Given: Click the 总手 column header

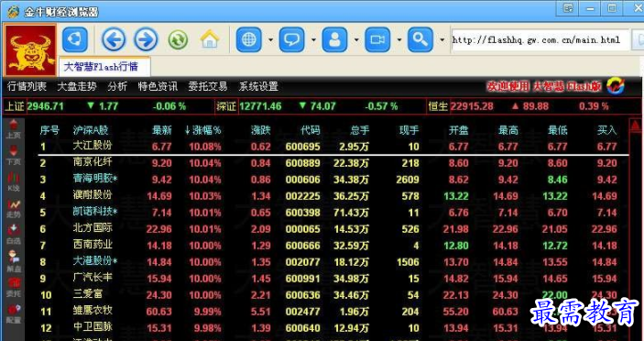Looking at the screenshot, I should pyautogui.click(x=359, y=131).
